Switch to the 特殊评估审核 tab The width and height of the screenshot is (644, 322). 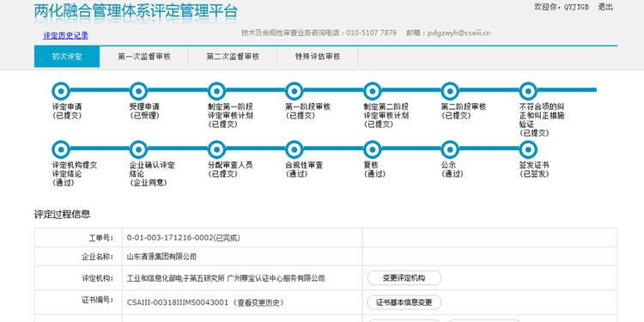tap(318, 57)
